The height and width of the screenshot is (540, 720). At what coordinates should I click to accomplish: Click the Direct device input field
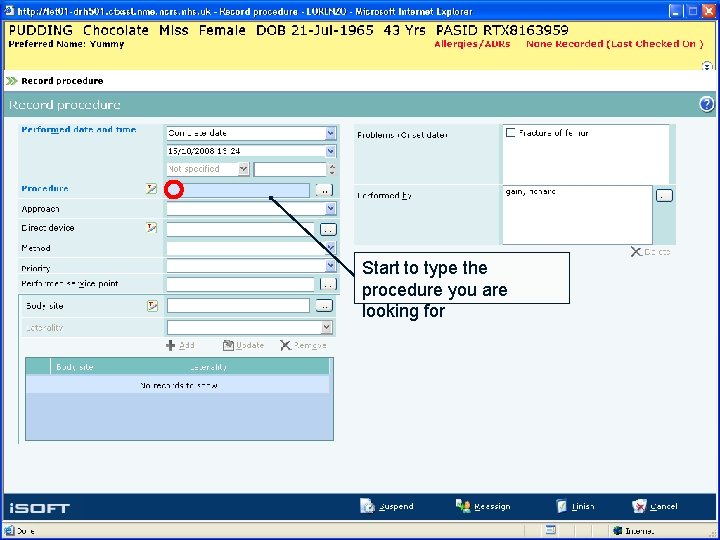tap(240, 229)
